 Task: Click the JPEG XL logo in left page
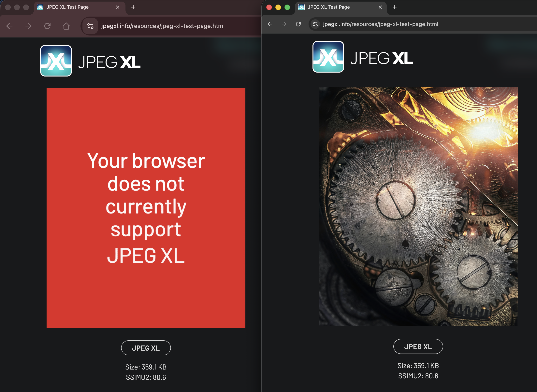coord(90,61)
